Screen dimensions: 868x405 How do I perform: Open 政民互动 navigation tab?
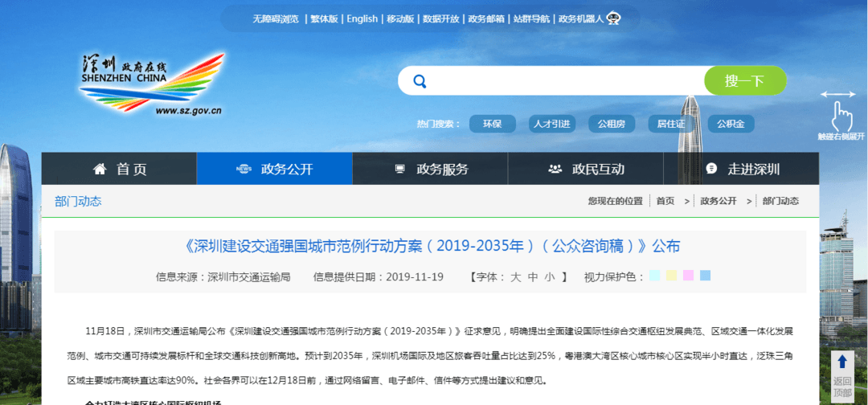coord(586,169)
